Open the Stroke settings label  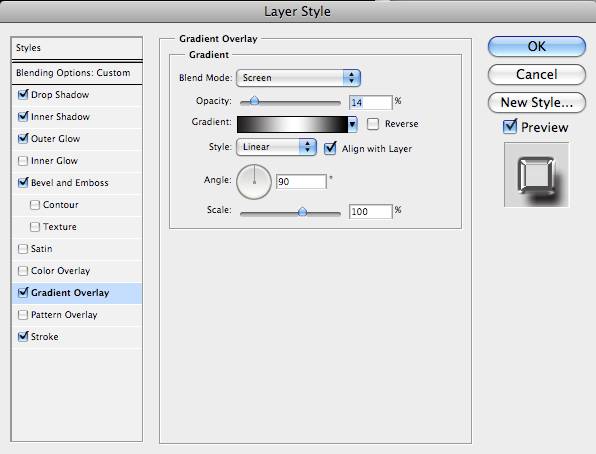click(44, 337)
